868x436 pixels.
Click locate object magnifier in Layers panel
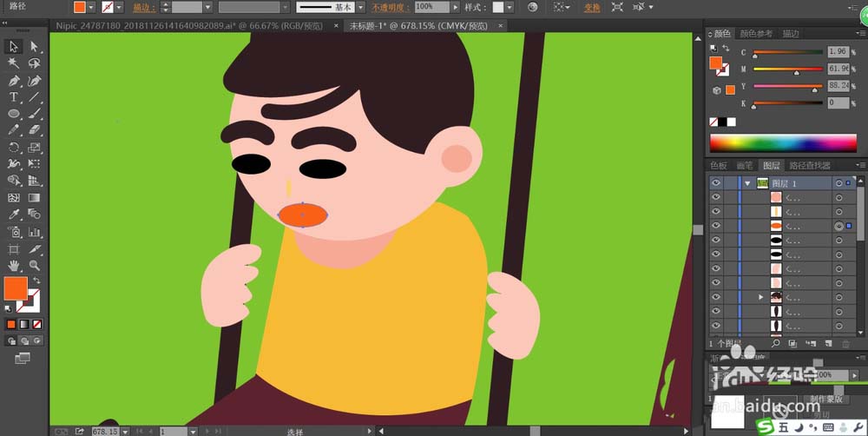pos(775,343)
